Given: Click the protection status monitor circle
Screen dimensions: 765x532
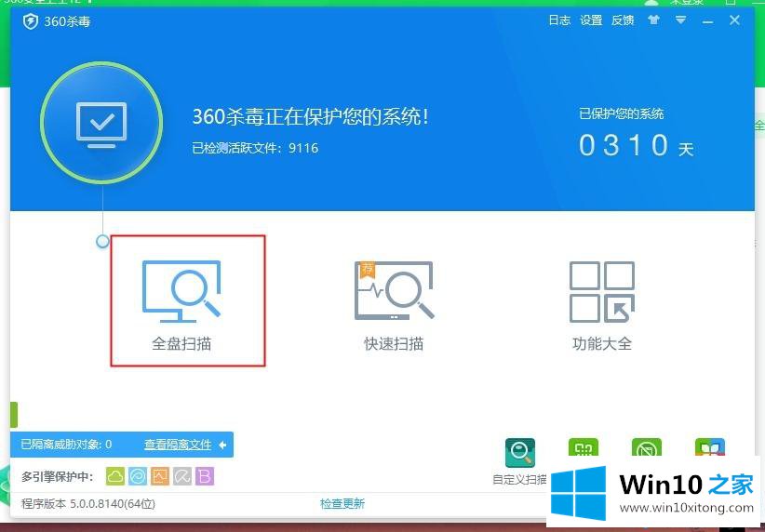Looking at the screenshot, I should 101,123.
